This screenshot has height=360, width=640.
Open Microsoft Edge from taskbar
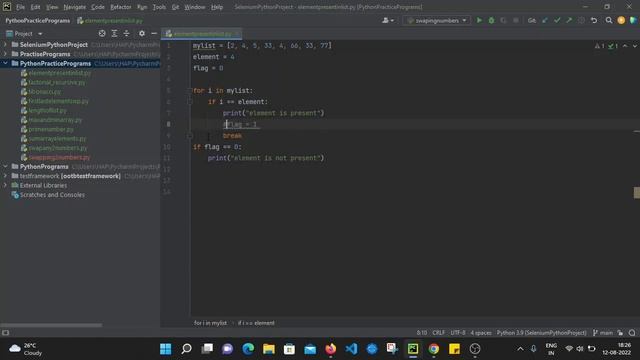point(248,349)
